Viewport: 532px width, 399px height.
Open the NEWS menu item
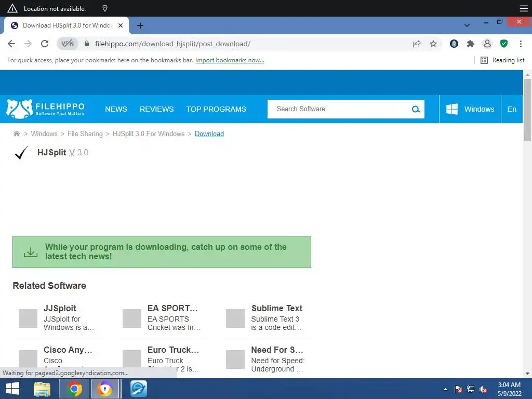(116, 109)
